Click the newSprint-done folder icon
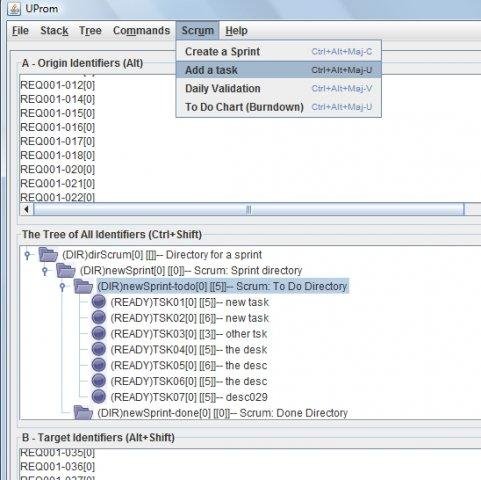The height and width of the screenshot is (480, 481). pos(83,413)
